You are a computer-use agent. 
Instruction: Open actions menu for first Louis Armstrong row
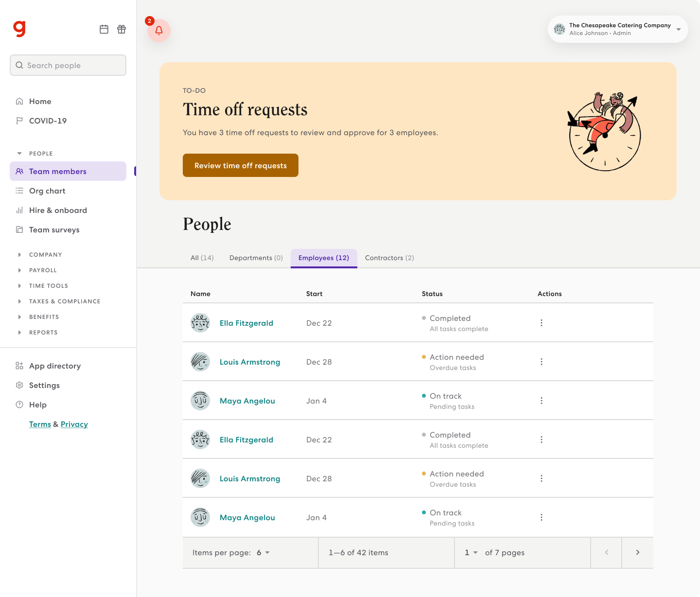[542, 362]
